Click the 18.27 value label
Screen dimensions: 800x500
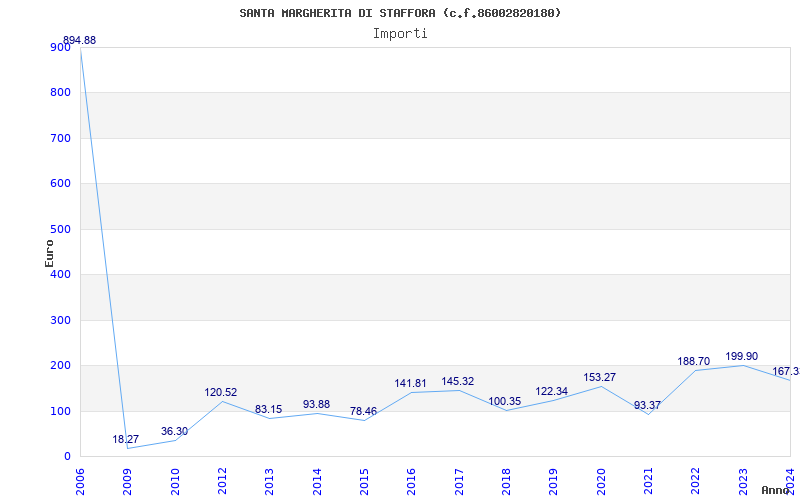click(126, 439)
